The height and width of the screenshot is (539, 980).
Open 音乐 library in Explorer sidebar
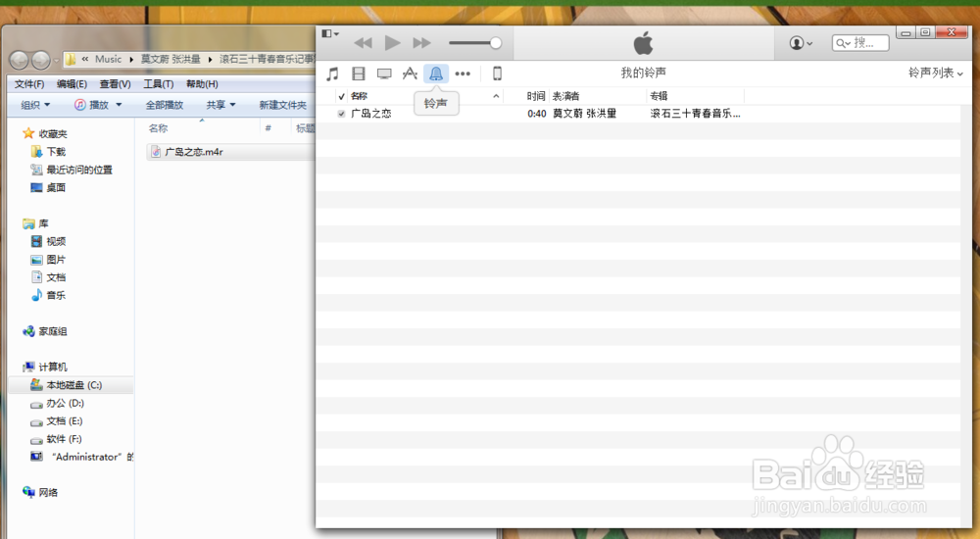pyautogui.click(x=49, y=295)
